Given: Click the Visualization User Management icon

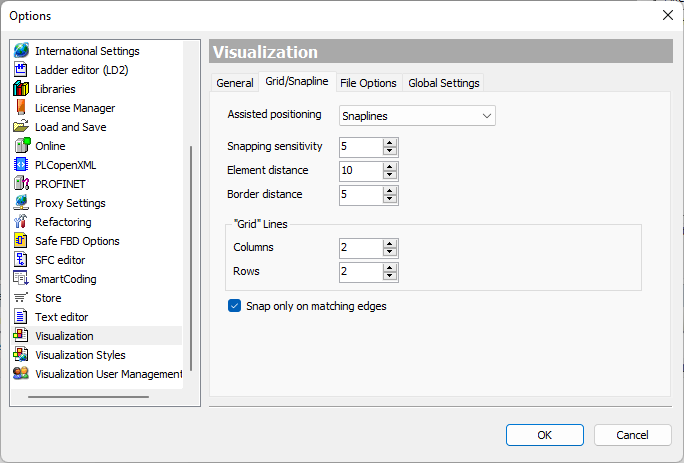Looking at the screenshot, I should coord(21,374).
